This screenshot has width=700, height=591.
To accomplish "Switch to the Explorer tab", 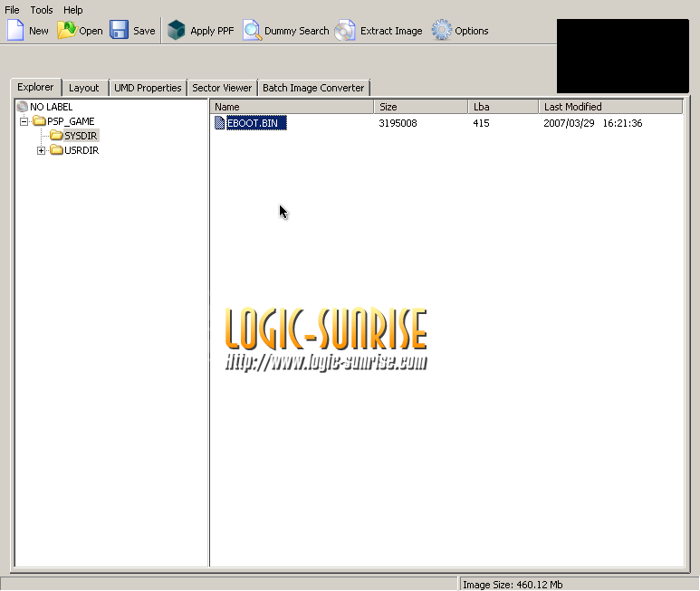I will tap(35, 87).
